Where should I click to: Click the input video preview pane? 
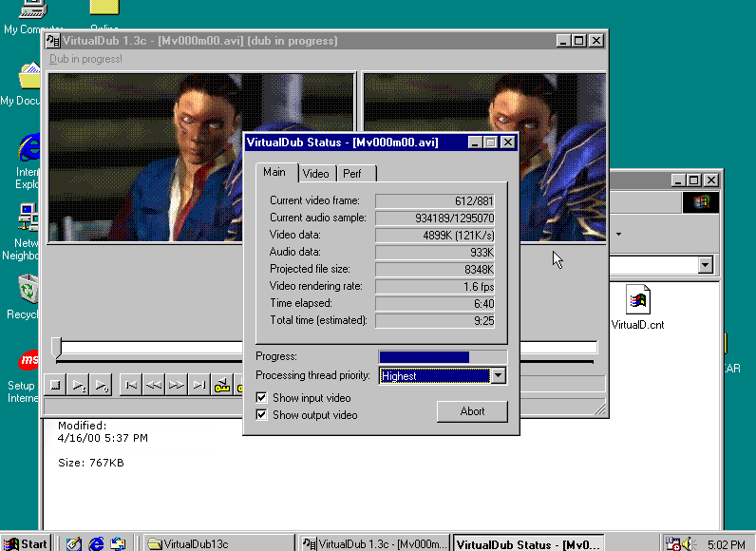[x=145, y=158]
